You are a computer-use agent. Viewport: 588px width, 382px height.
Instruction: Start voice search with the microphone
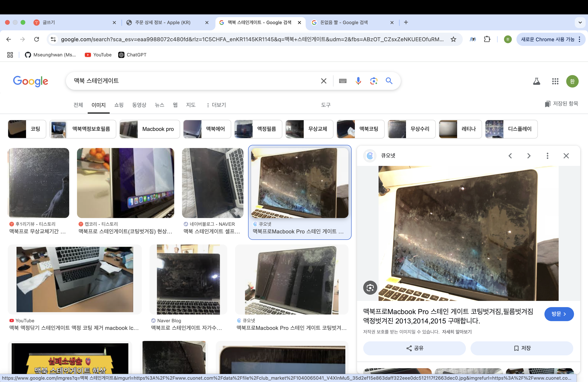358,81
